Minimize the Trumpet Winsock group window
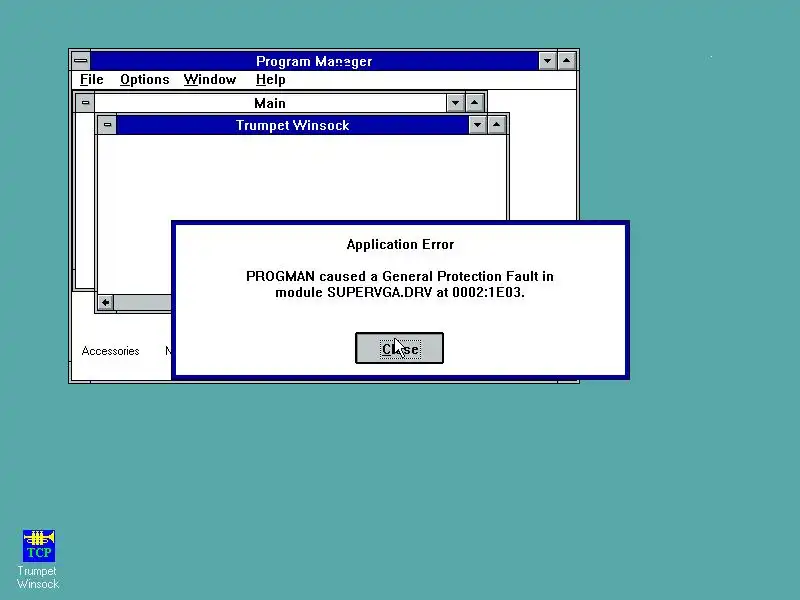The height and width of the screenshot is (600, 800). point(477,125)
